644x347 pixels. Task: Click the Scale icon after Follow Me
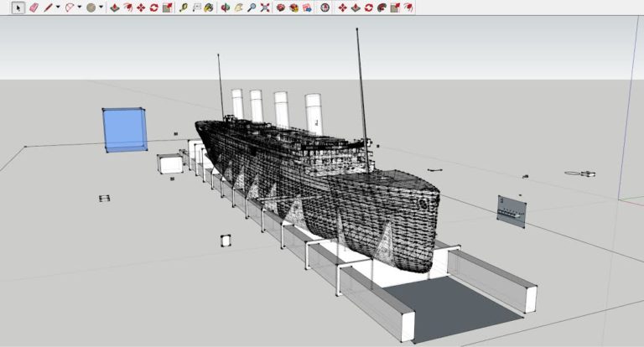pos(395,8)
